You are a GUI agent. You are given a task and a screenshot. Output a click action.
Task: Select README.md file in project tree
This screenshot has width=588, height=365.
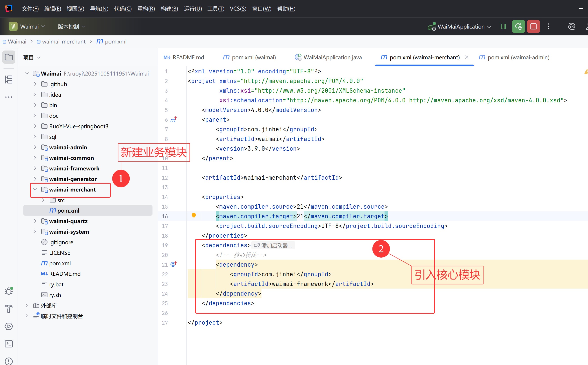pyautogui.click(x=65, y=274)
